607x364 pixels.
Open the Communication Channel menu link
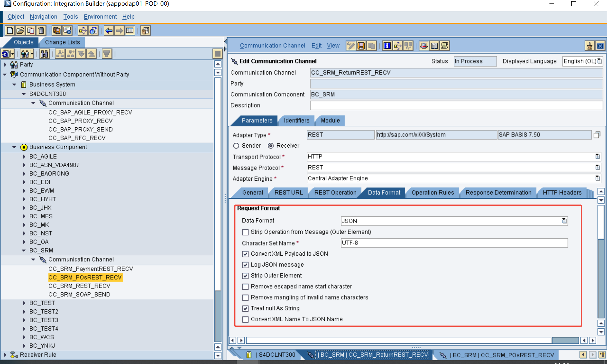[x=273, y=46]
